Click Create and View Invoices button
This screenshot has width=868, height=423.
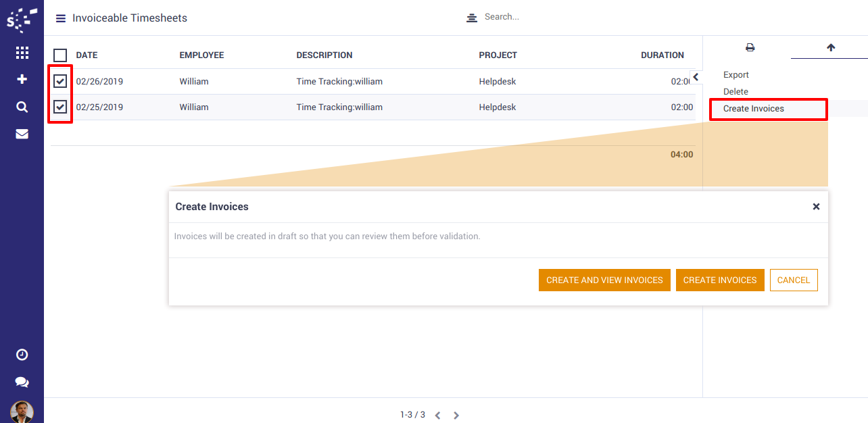point(604,280)
